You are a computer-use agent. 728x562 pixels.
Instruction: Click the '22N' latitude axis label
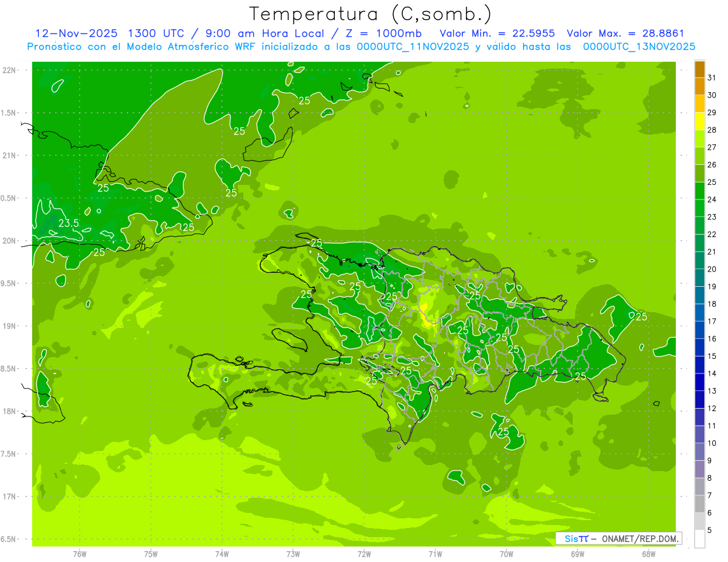click(x=9, y=70)
